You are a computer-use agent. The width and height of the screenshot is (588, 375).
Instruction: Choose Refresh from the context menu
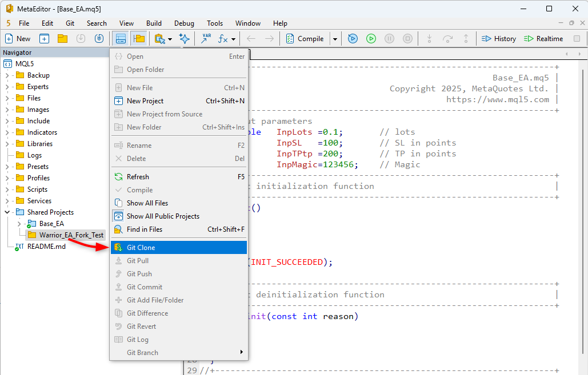[x=179, y=177]
